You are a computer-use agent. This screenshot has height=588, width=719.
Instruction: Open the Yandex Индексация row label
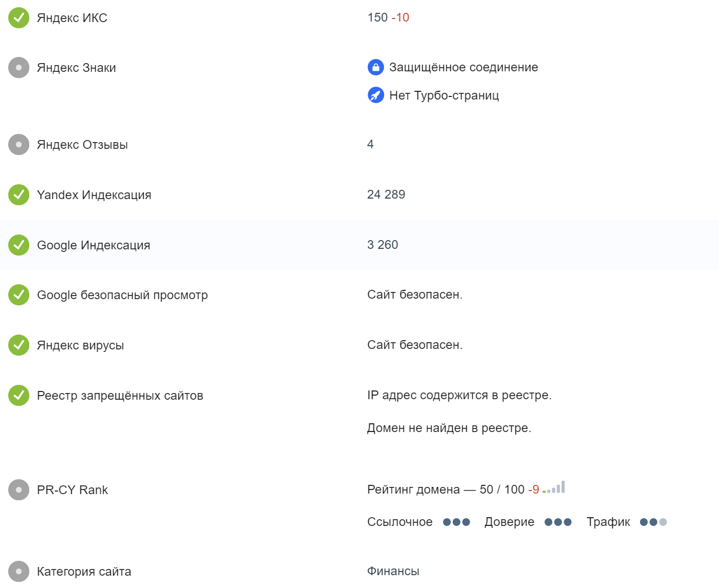click(x=94, y=195)
